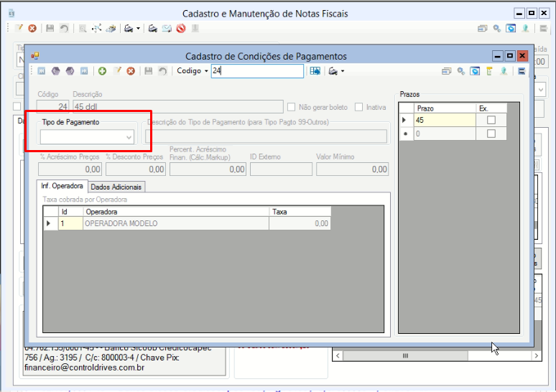The width and height of the screenshot is (556, 392).
Task: Click yellow note icon in Pagamentos toolbar
Action: tap(489, 71)
